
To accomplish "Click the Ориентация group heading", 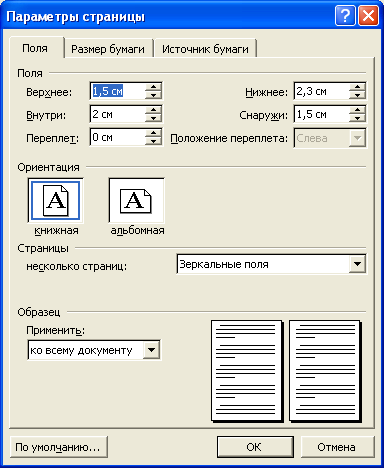I will click(x=48, y=167).
